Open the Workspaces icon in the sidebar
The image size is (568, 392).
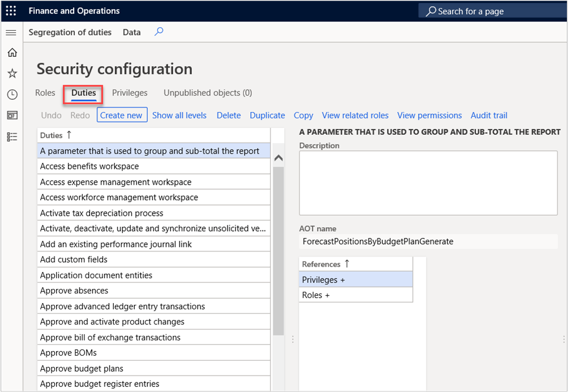11,114
